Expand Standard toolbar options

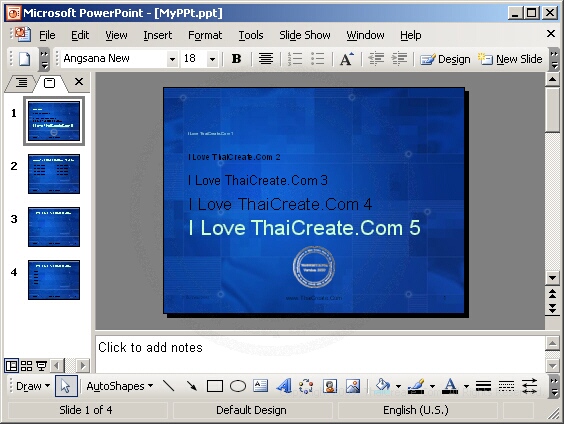tap(44, 59)
